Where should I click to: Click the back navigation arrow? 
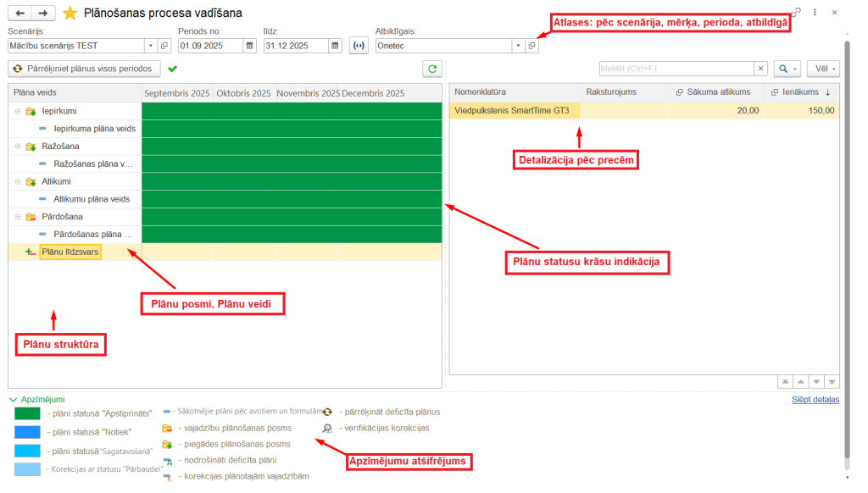click(x=20, y=14)
